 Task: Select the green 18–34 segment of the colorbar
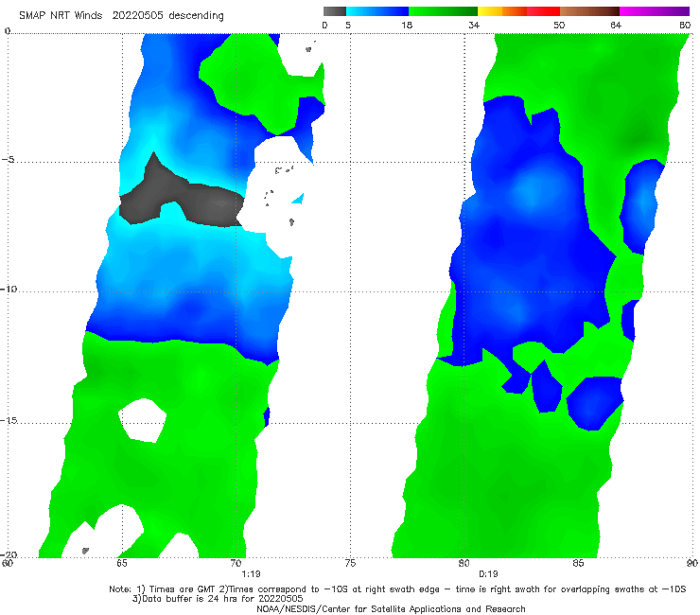click(443, 11)
